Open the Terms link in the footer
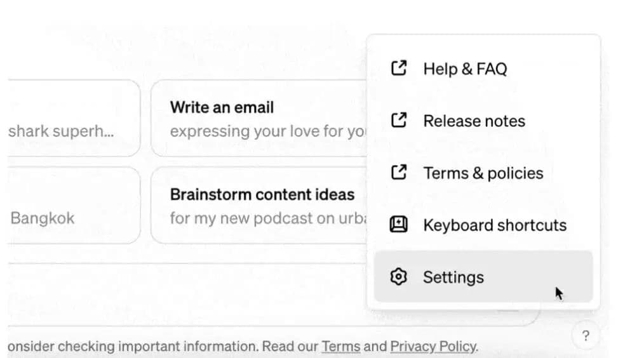The height and width of the screenshot is (358, 644). [x=341, y=347]
